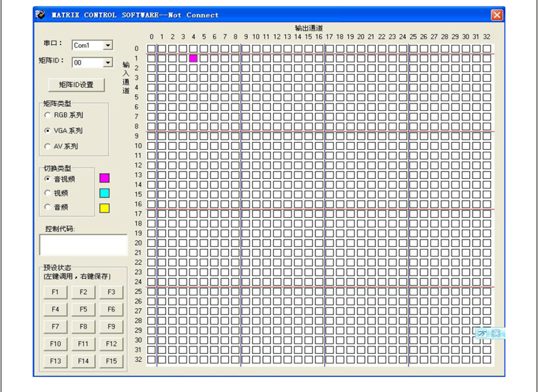
Task: Open the 矩阵ID 00 dropdown
Action: pyautogui.click(x=108, y=63)
